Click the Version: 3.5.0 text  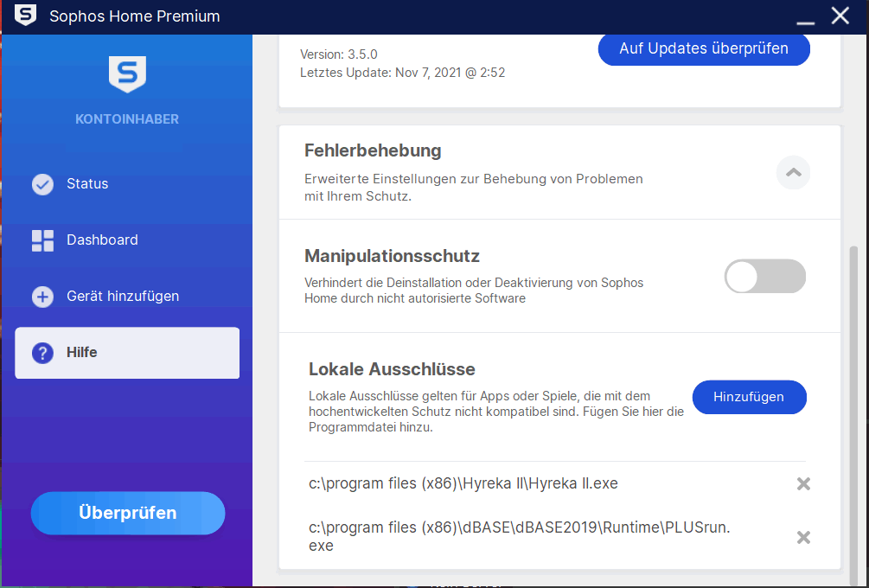pyautogui.click(x=339, y=54)
